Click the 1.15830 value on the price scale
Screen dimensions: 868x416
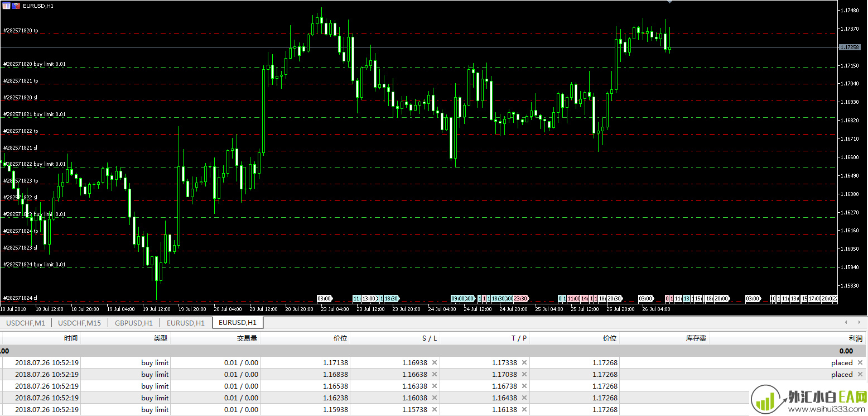(850, 285)
